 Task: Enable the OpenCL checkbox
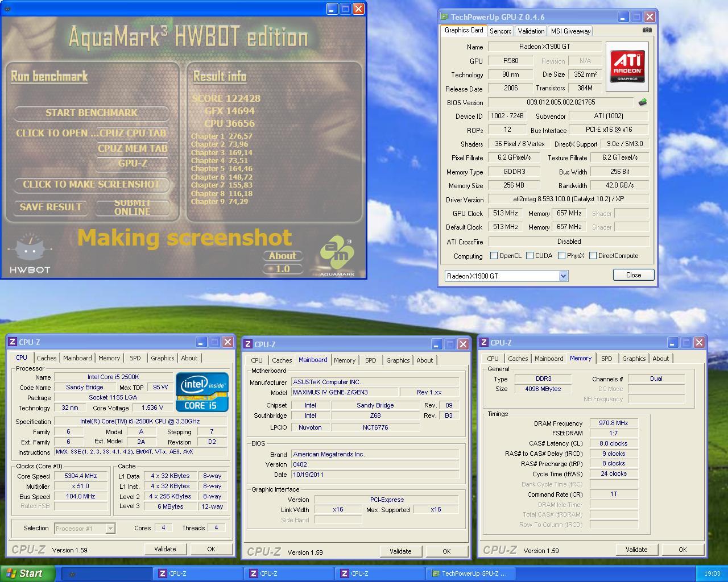point(494,256)
